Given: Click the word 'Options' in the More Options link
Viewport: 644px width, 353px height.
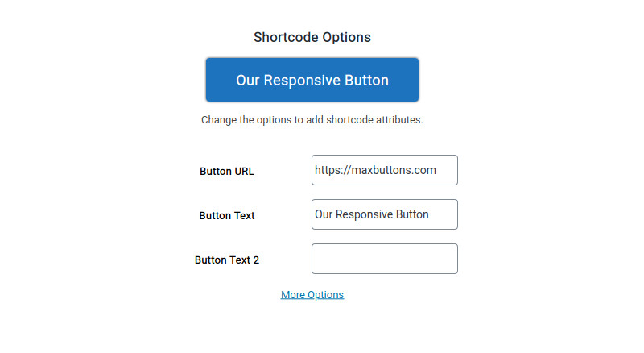Looking at the screenshot, I should pyautogui.click(x=325, y=295).
